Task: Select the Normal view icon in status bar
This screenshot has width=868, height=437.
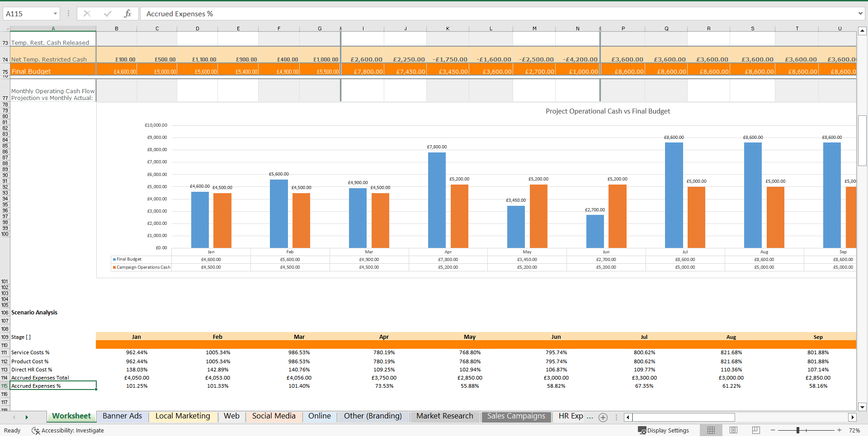Action: click(x=711, y=430)
